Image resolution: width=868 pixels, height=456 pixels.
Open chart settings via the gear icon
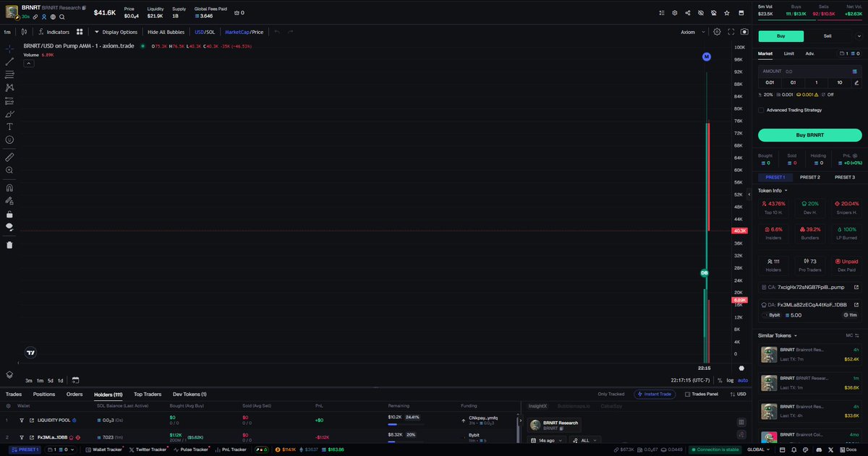718,32
